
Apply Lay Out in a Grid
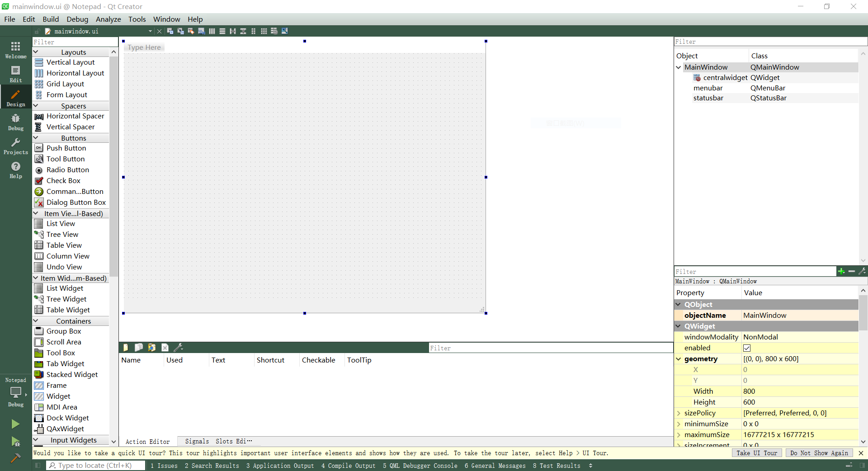pos(264,31)
